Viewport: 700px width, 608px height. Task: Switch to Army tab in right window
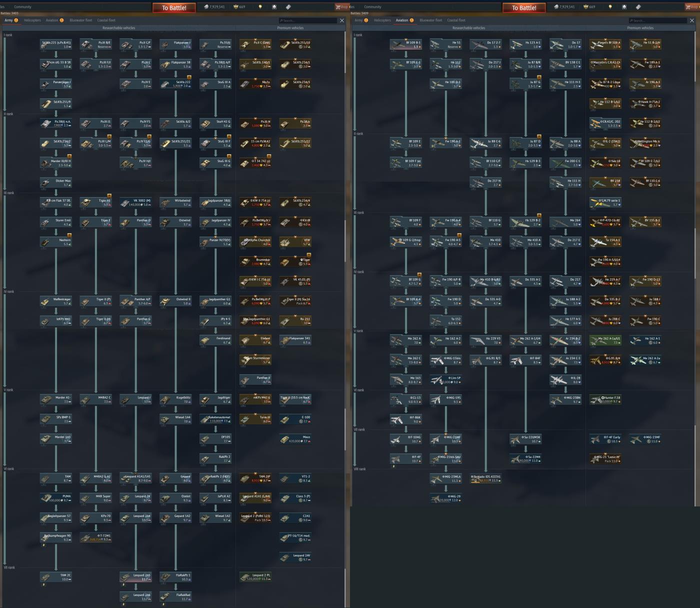pyautogui.click(x=361, y=21)
